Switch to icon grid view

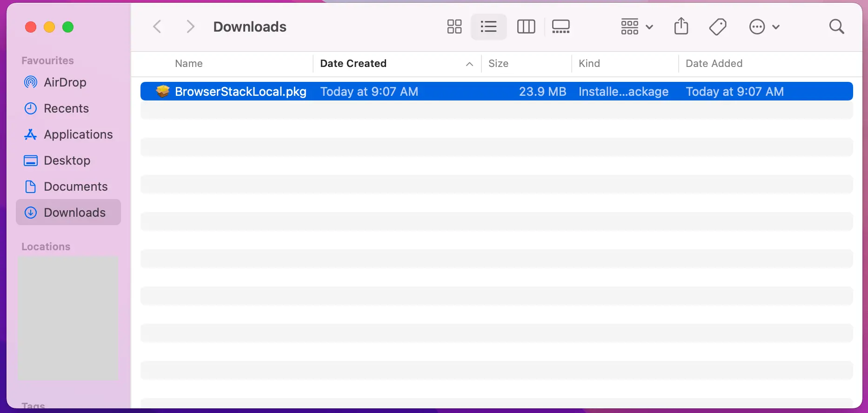[x=454, y=27]
